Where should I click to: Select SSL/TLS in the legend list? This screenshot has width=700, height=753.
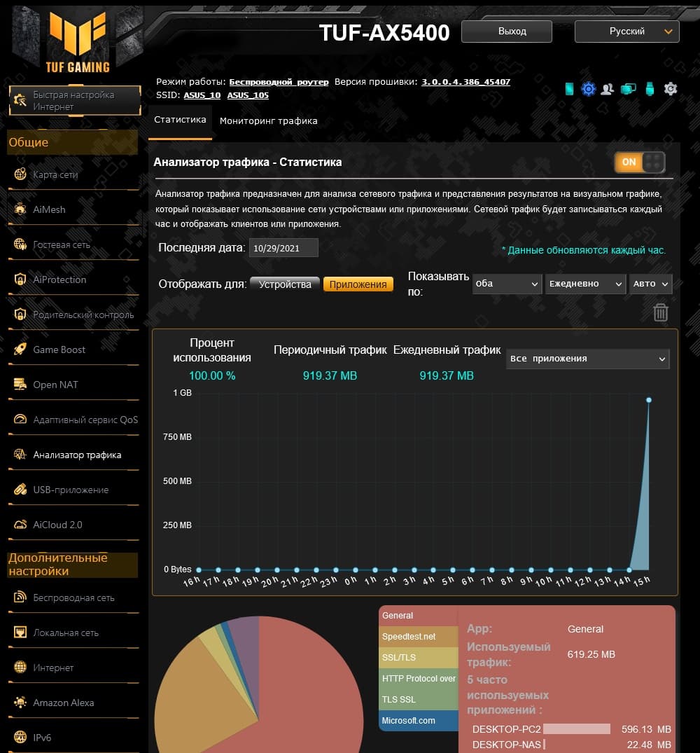click(419, 658)
